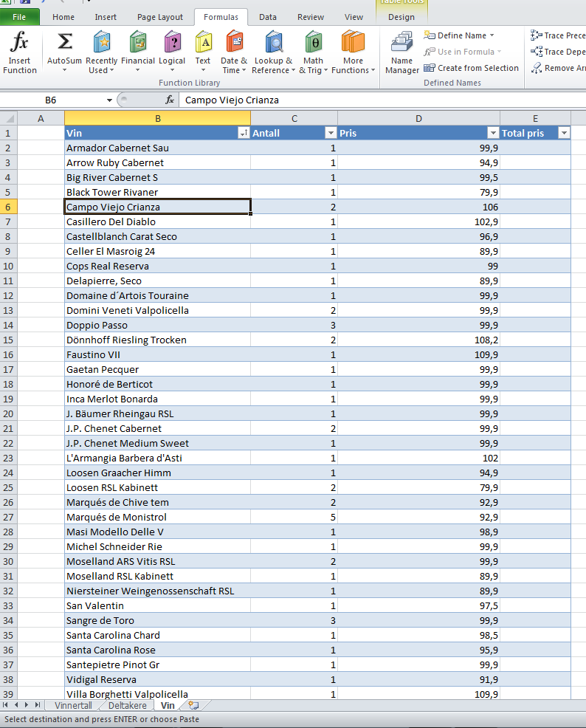Open Date & Time functions
Screen dimensions: 586x728
point(234,52)
